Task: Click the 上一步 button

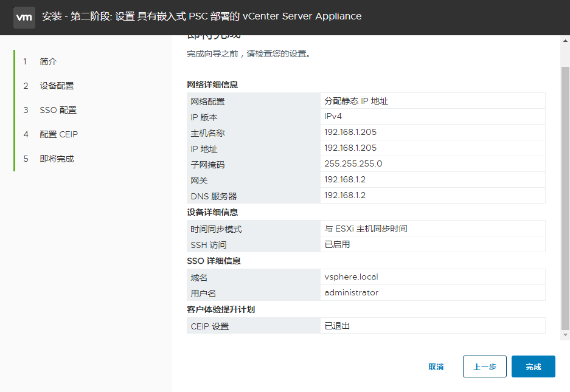Action: pos(484,366)
